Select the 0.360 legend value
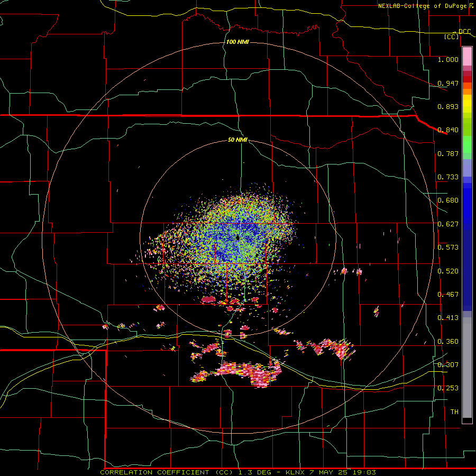This screenshot has width=476, height=476. (x=448, y=342)
